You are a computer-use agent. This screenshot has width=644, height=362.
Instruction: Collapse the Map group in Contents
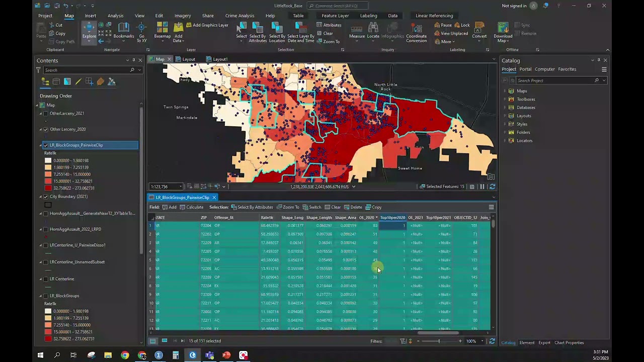[x=37, y=106]
